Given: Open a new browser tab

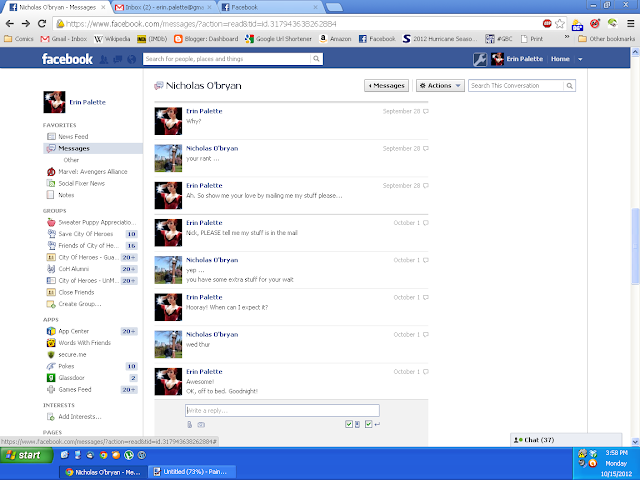Looking at the screenshot, I should (x=334, y=7).
